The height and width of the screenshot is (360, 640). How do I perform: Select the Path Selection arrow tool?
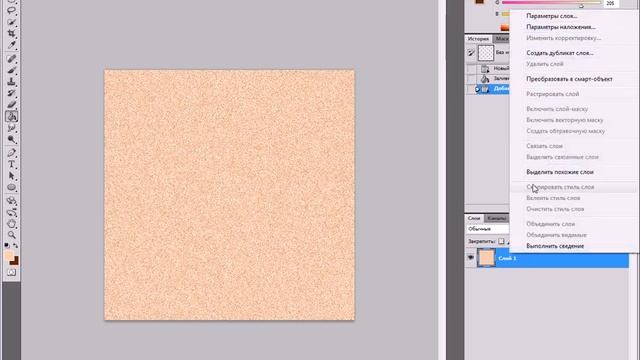(x=11, y=176)
